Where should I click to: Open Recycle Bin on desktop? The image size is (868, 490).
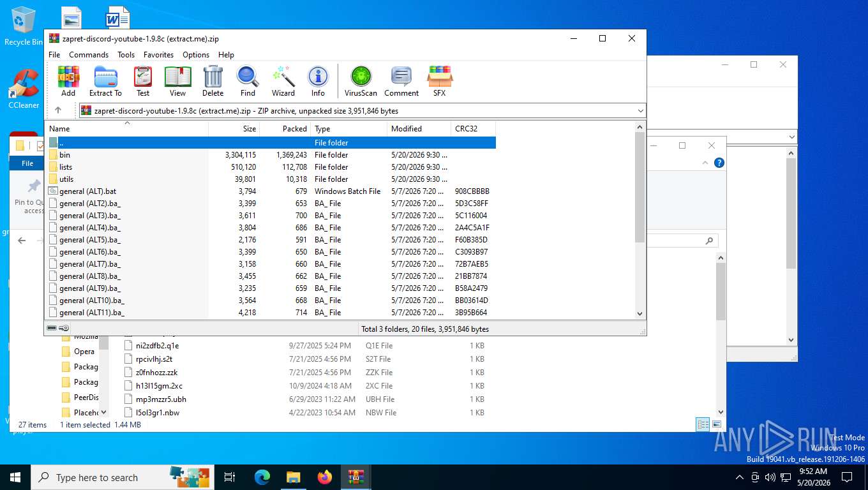pos(23,26)
